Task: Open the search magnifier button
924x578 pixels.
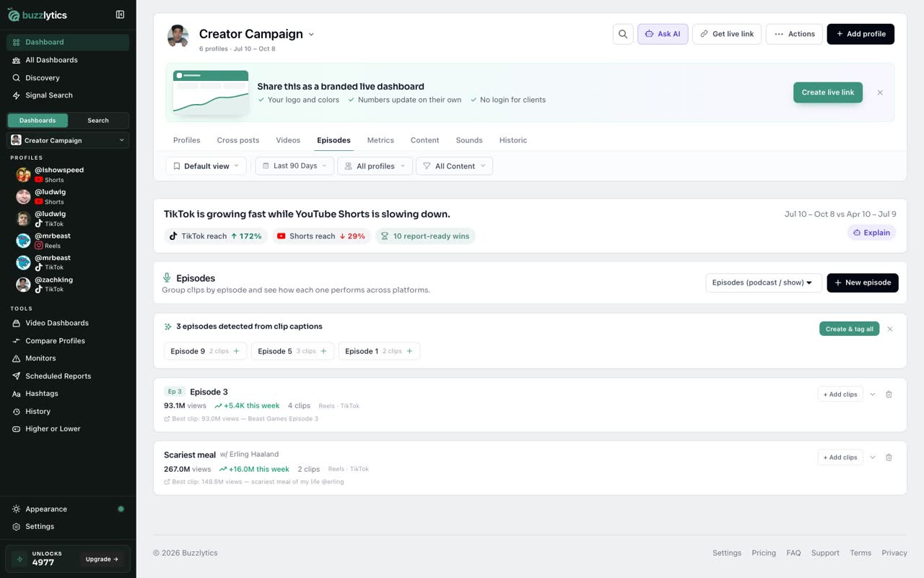Action: (x=623, y=34)
